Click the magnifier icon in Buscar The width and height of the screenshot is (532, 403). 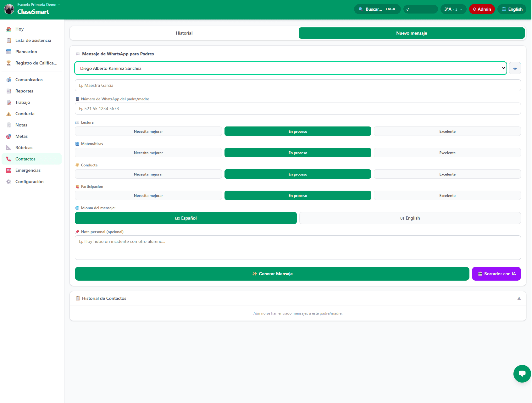tap(361, 9)
